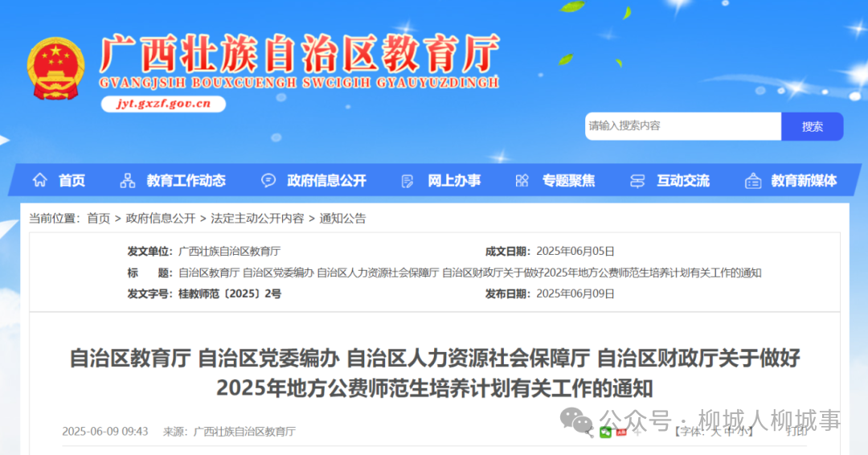Screen dimensions: 868x455
Task: Go to 网上办事 section
Action: 454,180
